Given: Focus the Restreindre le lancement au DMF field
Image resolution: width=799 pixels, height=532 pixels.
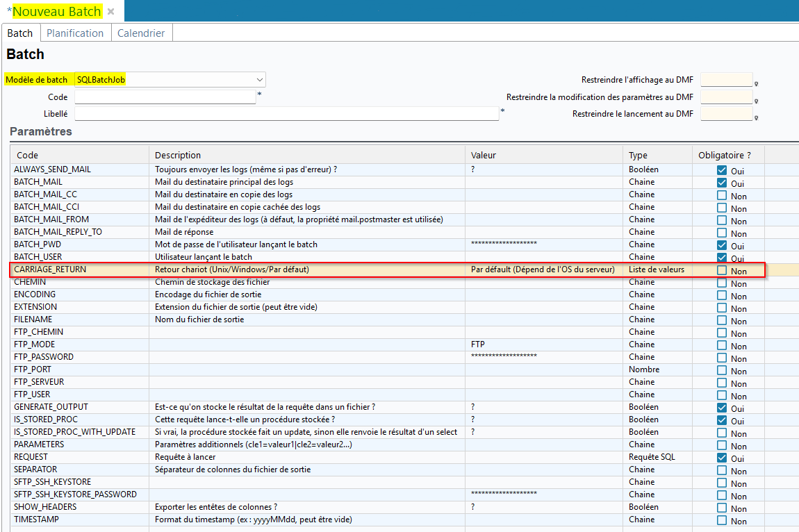Looking at the screenshot, I should [x=726, y=114].
